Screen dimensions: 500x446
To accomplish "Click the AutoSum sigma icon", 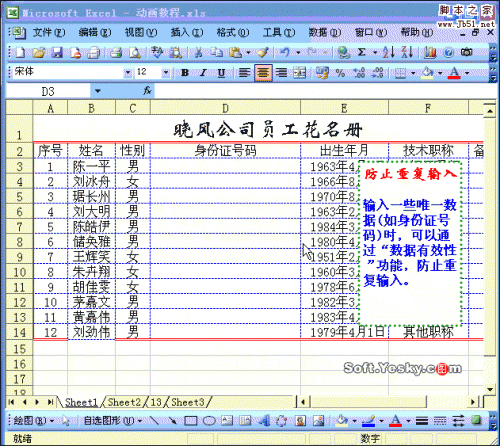I will 362,52.
